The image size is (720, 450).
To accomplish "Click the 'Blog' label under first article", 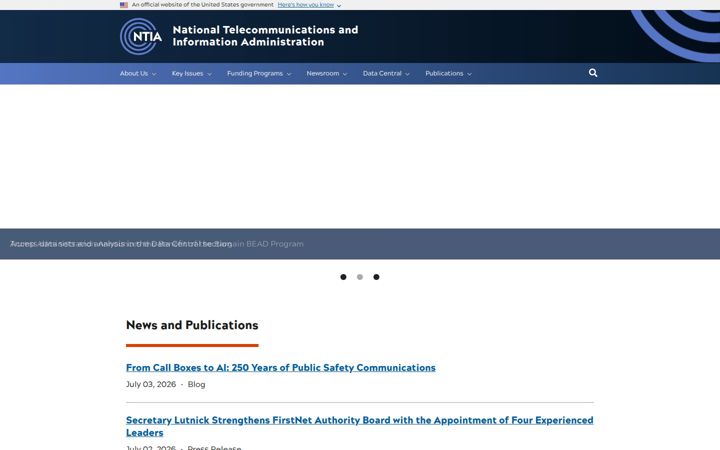I will click(x=196, y=384).
